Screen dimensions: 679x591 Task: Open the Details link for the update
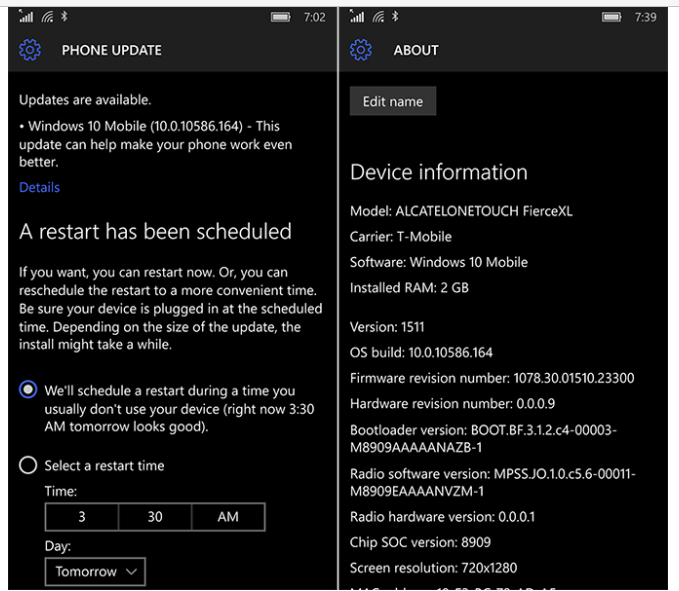pos(39,187)
